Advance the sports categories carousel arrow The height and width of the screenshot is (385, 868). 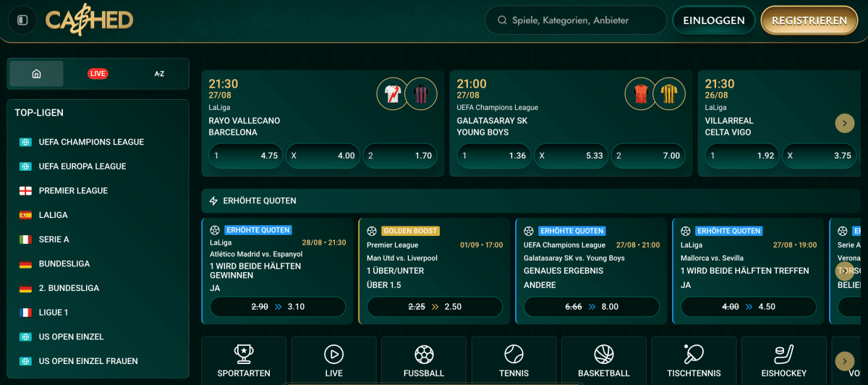[x=844, y=360]
